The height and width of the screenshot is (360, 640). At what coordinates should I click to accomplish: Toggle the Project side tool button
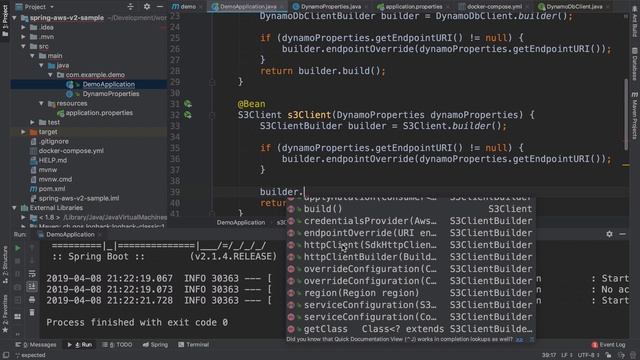pyautogui.click(x=5, y=20)
